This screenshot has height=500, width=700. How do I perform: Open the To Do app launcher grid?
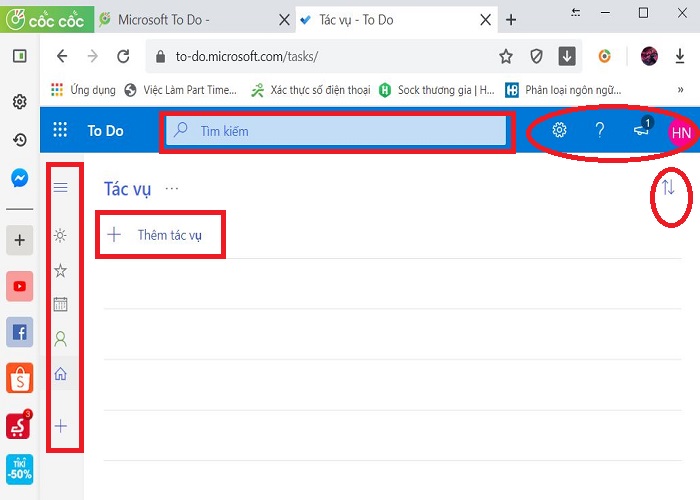60,130
